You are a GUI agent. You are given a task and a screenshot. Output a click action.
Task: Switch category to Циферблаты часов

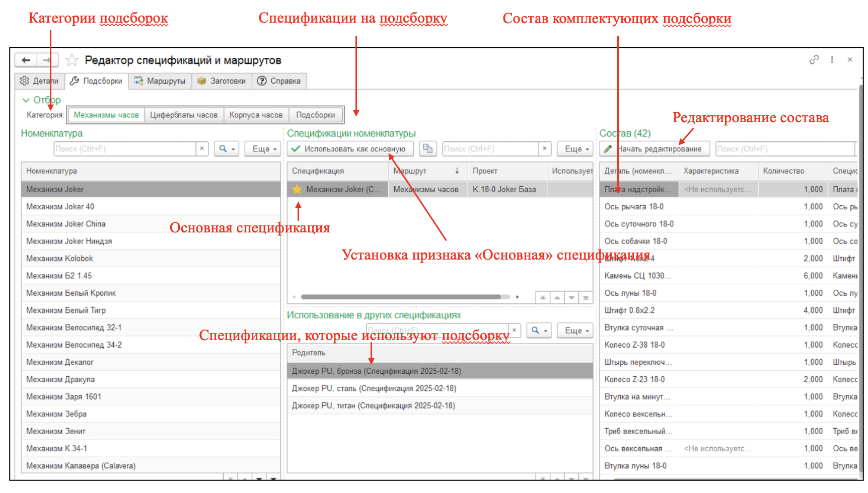coord(184,115)
